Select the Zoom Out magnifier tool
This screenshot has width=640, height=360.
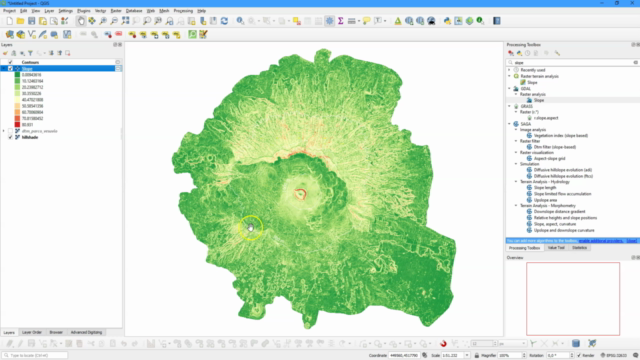(x=114, y=21)
